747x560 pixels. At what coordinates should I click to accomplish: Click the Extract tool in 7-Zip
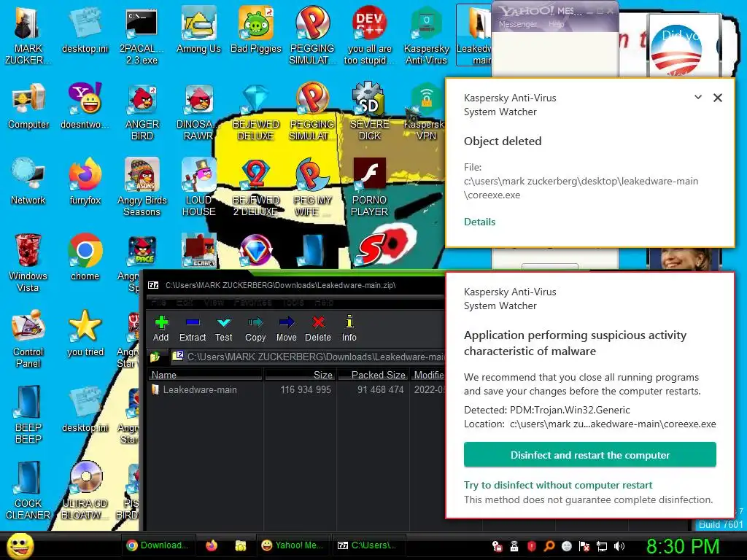(x=193, y=329)
